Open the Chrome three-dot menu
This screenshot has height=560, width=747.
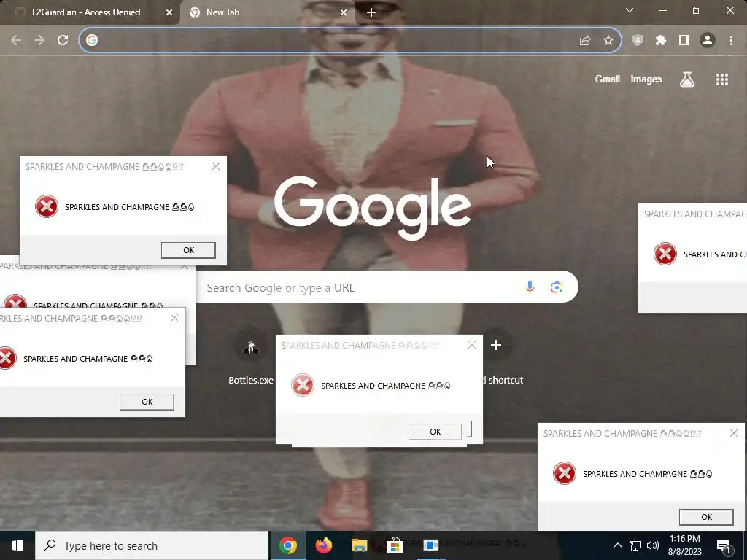(731, 41)
